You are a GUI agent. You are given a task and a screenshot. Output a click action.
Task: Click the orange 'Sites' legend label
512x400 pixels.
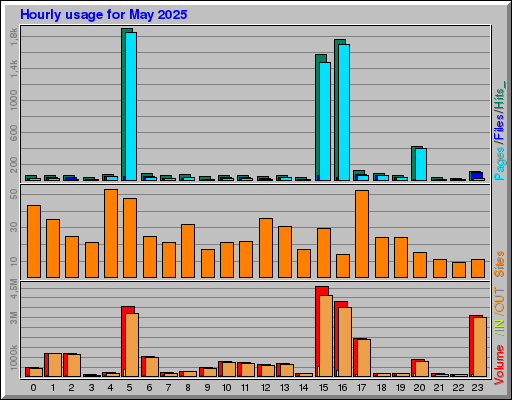coord(499,264)
